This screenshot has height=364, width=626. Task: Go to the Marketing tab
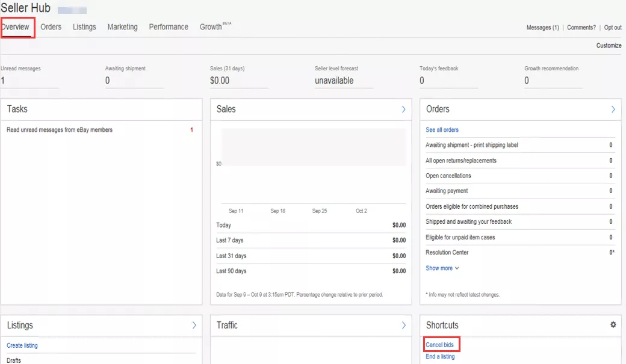[122, 27]
